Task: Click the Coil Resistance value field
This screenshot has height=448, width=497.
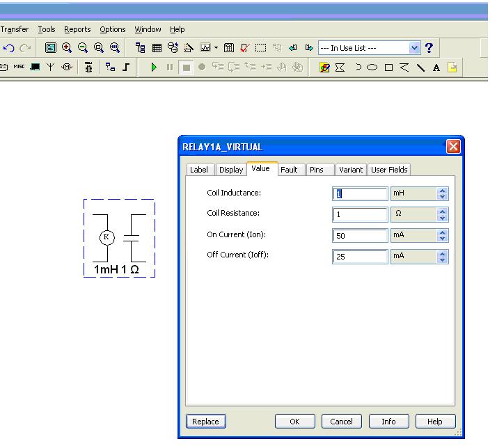Action: click(360, 214)
